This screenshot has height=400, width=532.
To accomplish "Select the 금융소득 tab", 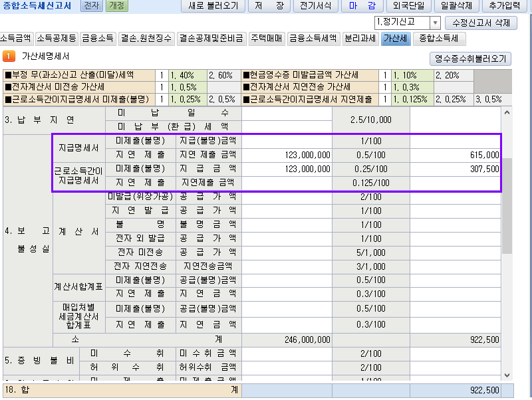I will 98,39.
